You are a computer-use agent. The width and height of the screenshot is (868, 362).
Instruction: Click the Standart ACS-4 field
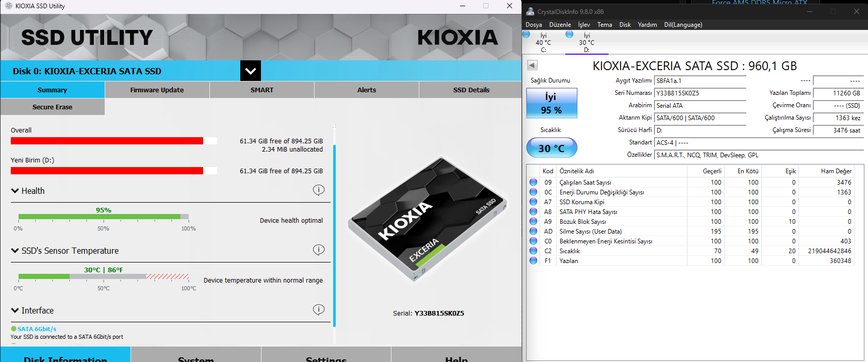point(759,142)
